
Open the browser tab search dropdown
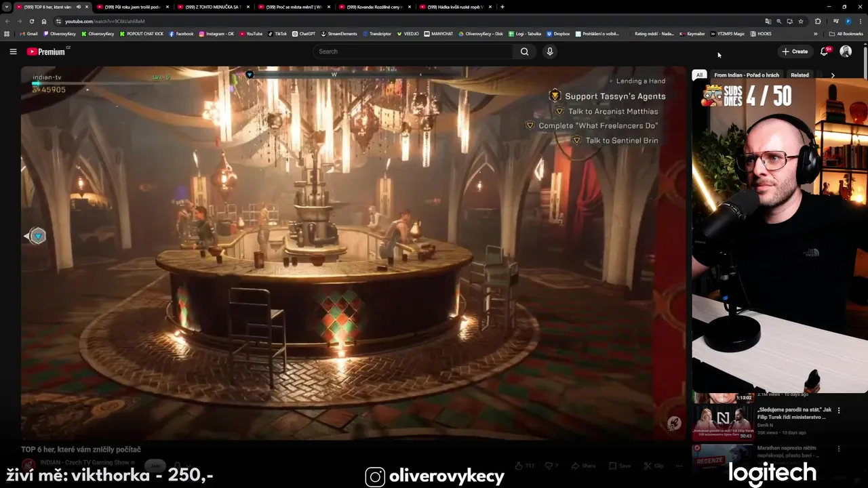tap(7, 7)
